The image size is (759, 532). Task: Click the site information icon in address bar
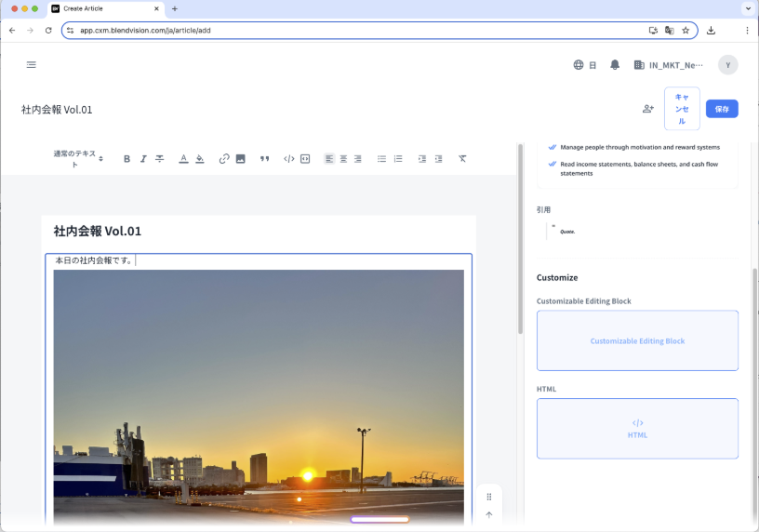pos(70,31)
